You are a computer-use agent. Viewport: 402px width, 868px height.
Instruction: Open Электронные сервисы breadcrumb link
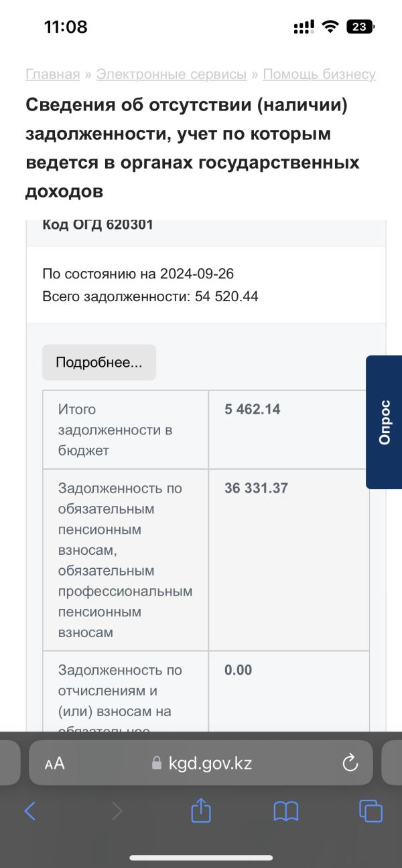click(172, 74)
